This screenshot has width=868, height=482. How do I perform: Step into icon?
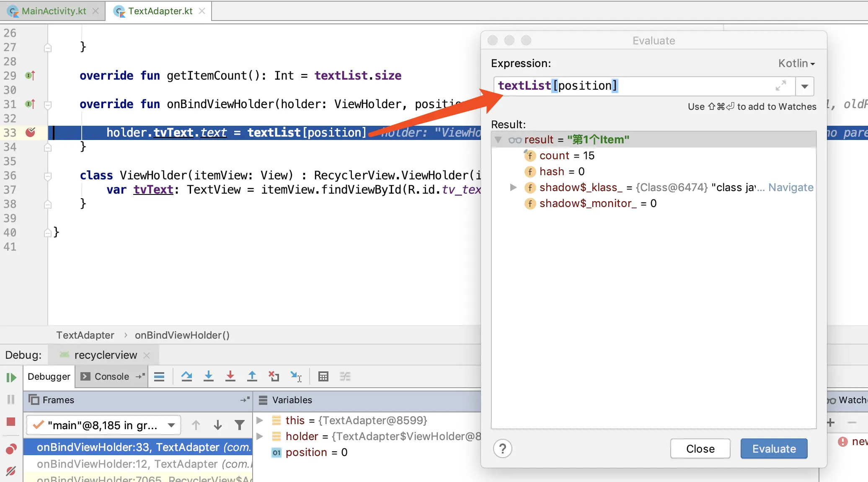(209, 376)
